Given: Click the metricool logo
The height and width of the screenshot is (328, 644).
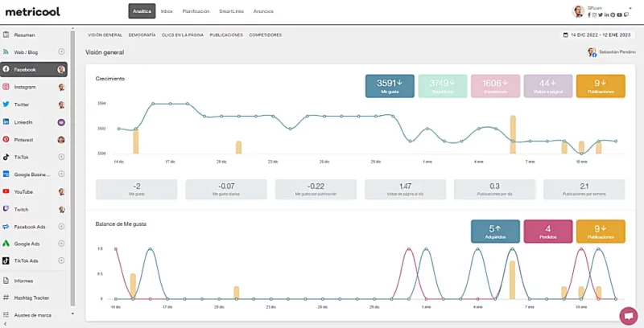Looking at the screenshot, I should [x=33, y=11].
